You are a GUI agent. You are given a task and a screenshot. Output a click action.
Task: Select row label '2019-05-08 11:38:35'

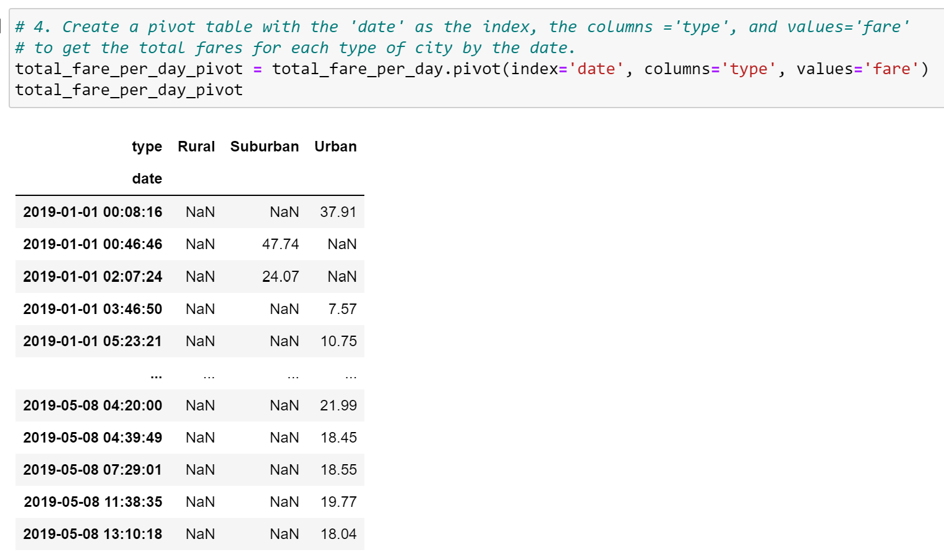coord(93,502)
